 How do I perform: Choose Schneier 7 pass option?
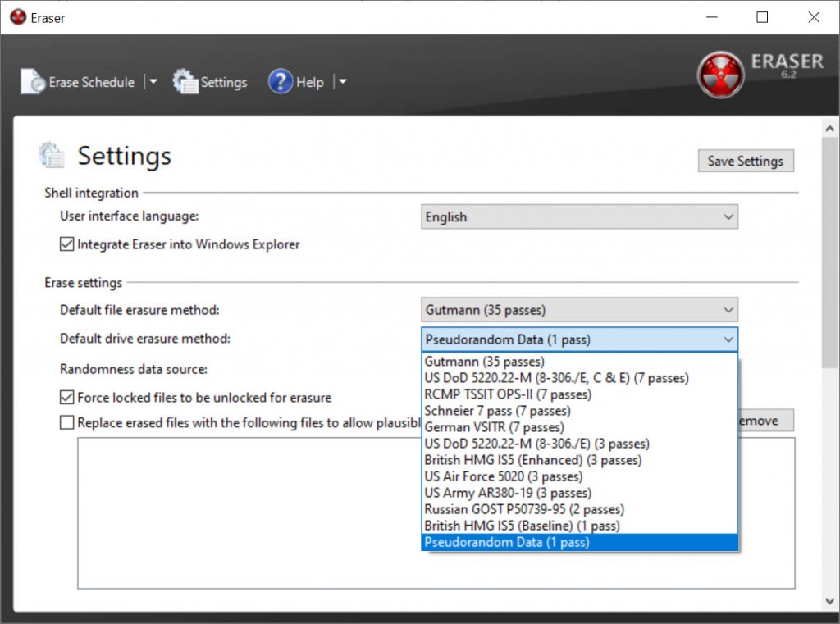(x=497, y=411)
